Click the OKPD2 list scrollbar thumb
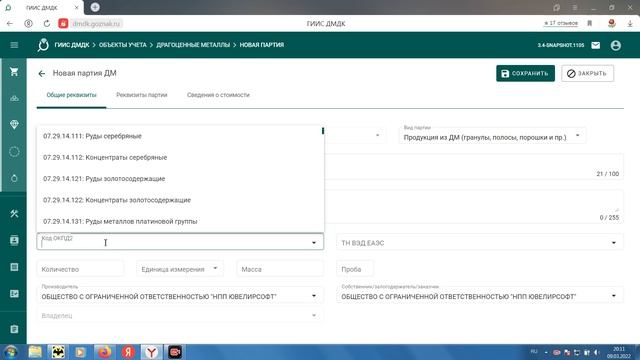 click(323, 131)
